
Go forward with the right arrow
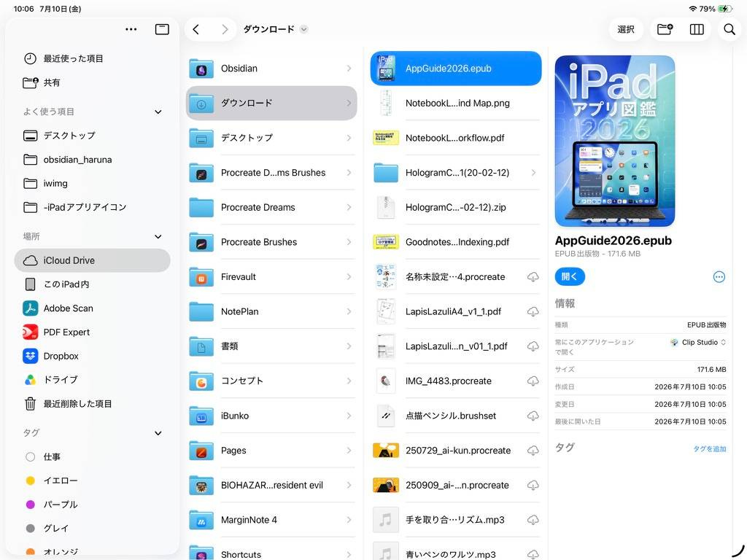tap(225, 29)
